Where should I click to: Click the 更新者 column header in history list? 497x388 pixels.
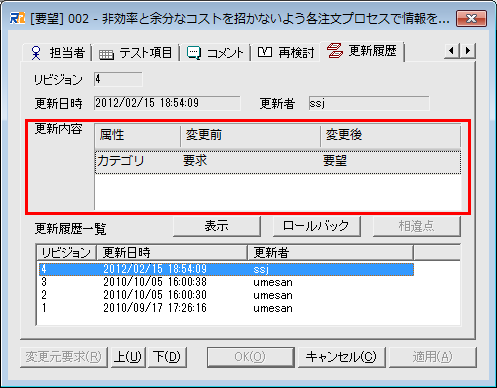point(330,253)
